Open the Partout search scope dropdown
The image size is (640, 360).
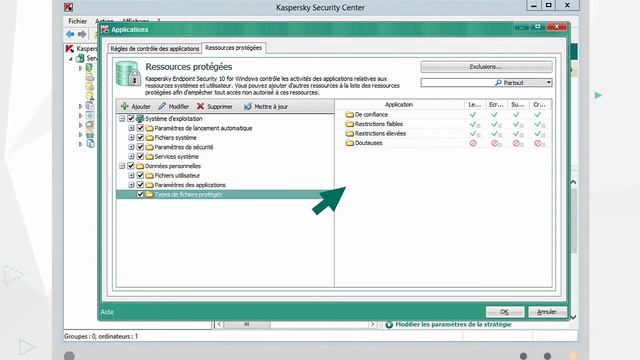coord(549,82)
